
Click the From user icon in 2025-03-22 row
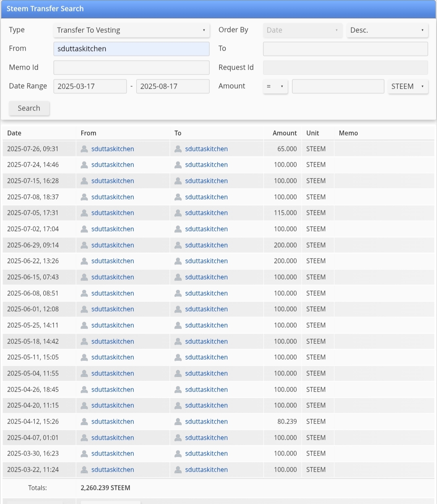[x=84, y=470]
